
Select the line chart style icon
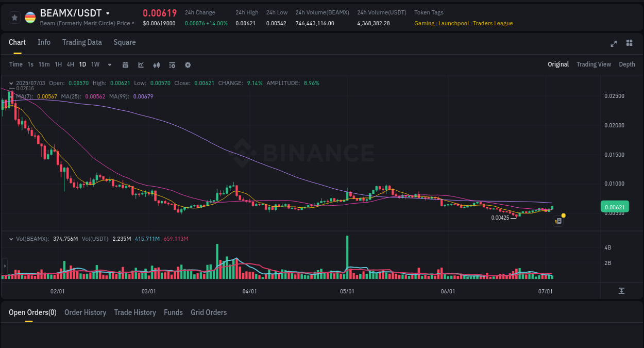point(141,65)
